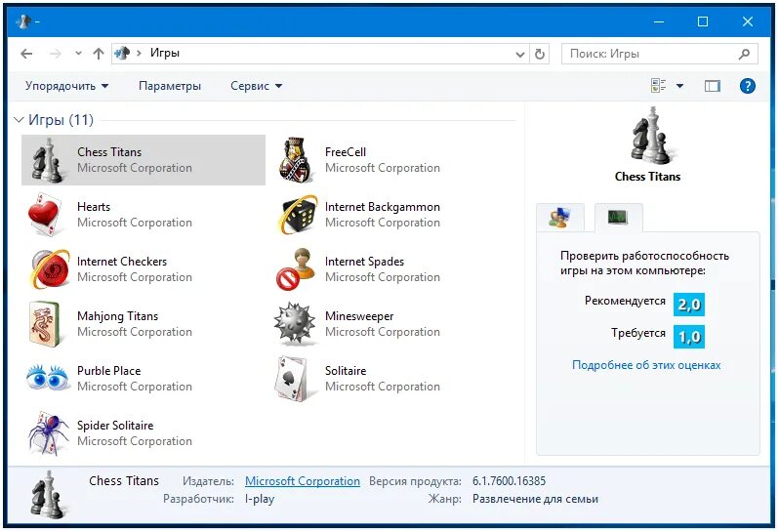Select the Internet Checkers title text
The height and width of the screenshot is (532, 779).
pos(122,262)
